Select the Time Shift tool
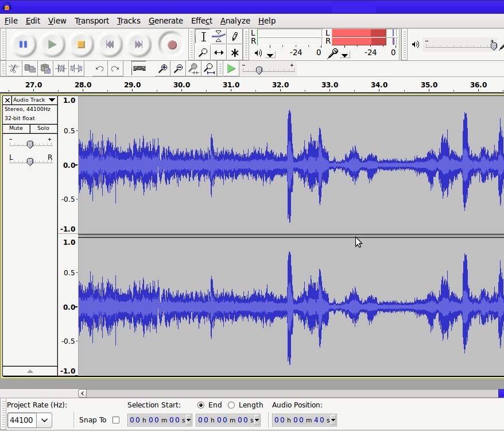This screenshot has width=504, height=431. click(219, 52)
